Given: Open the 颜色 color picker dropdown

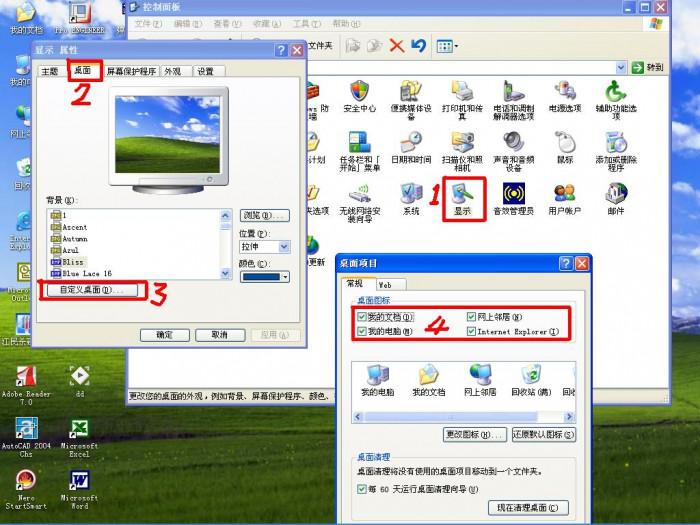Looking at the screenshot, I should click(x=265, y=277).
